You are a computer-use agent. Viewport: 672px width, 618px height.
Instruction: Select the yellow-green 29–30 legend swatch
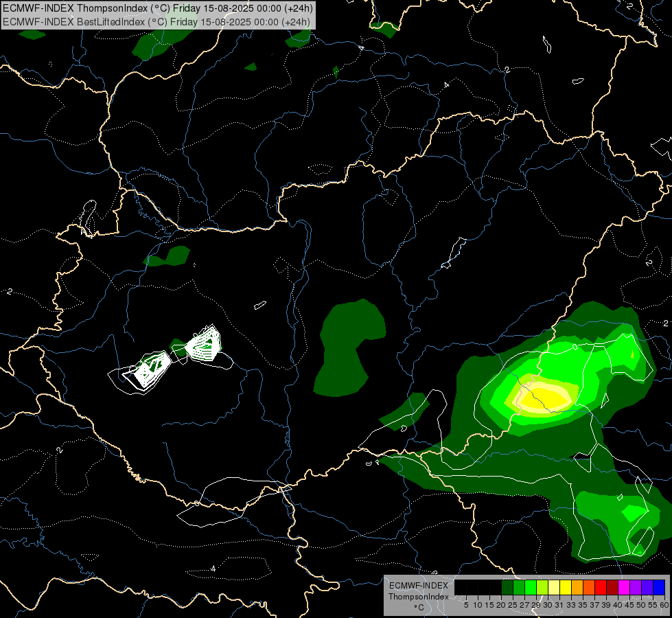(x=542, y=587)
